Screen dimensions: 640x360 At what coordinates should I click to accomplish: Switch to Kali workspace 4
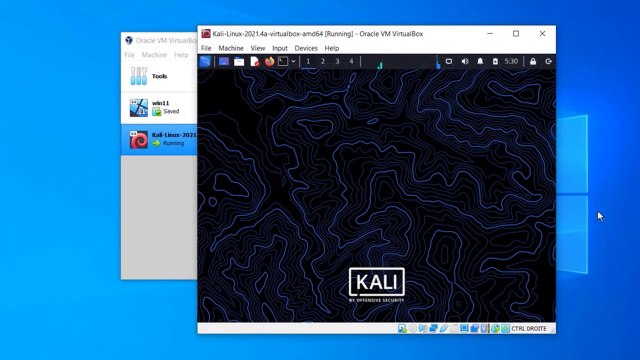[351, 61]
